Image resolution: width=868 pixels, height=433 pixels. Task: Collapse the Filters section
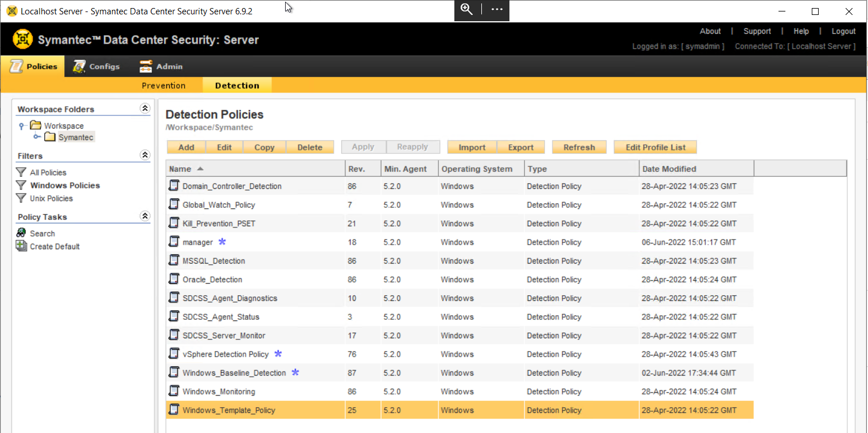click(x=145, y=155)
